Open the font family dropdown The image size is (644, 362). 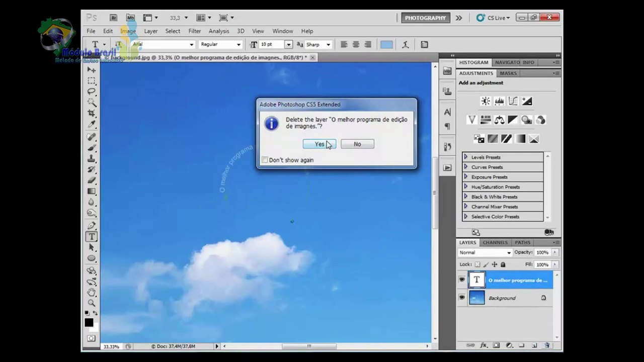pos(191,44)
